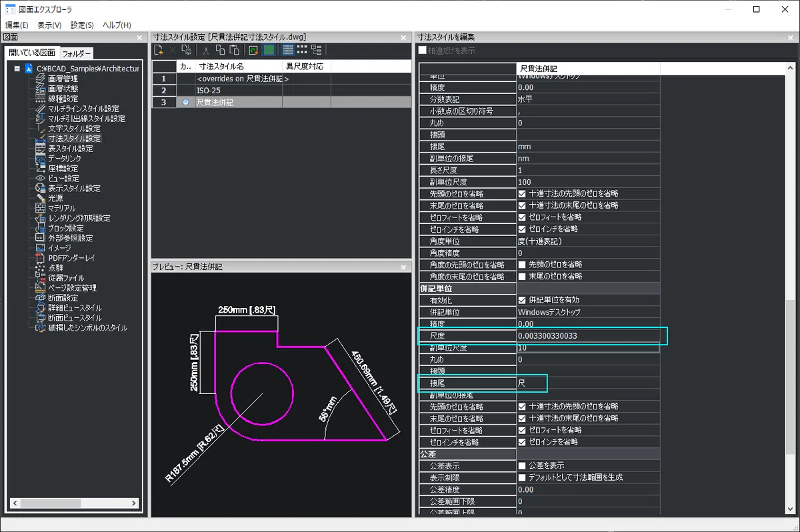
Task: Open 編集(E) menu
Action: [17, 25]
